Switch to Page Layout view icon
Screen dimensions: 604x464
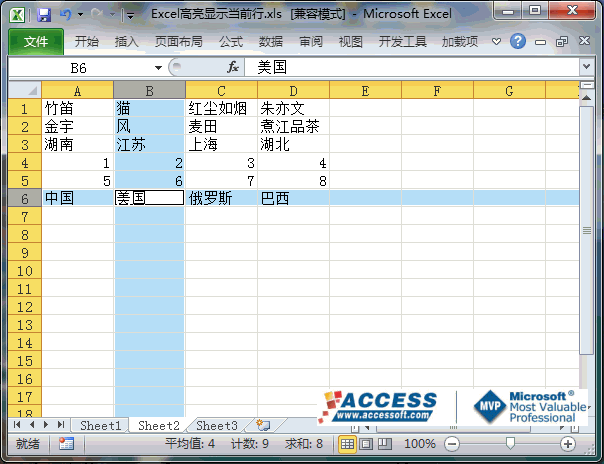click(366, 444)
